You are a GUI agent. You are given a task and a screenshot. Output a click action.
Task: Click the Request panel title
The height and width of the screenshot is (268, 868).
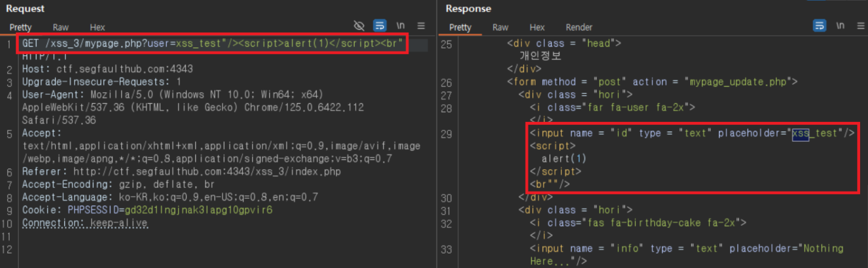(25, 8)
